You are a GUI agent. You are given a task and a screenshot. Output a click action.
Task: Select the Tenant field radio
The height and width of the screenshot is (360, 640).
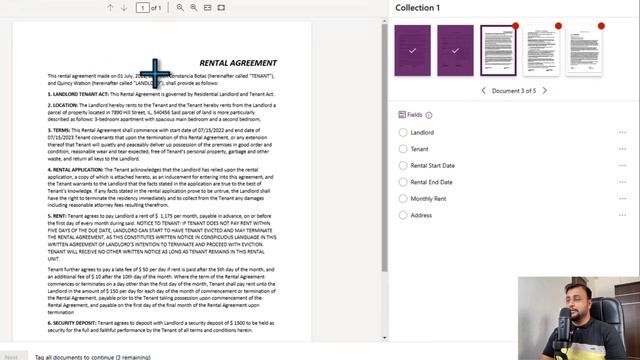tap(403, 149)
